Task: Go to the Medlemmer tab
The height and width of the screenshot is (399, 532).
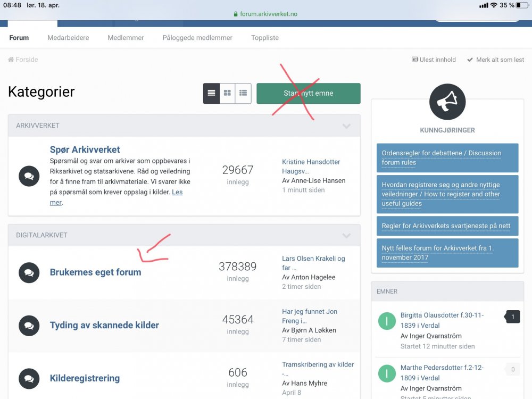Action: coord(126,38)
